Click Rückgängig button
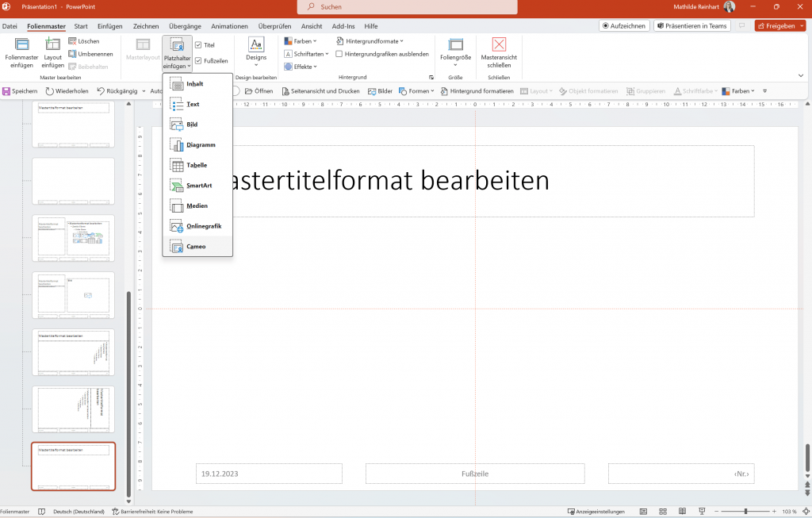Viewport: 812px width, 518px height. pyautogui.click(x=117, y=91)
